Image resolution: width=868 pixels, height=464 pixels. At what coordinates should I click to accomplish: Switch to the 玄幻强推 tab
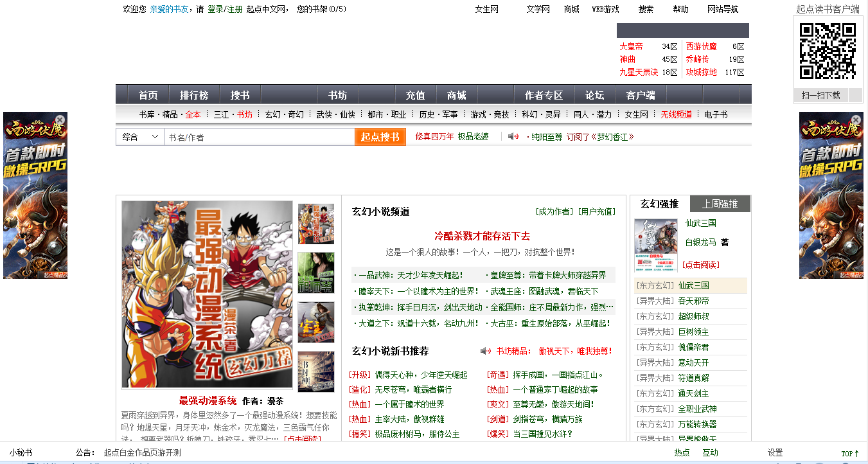click(x=660, y=204)
